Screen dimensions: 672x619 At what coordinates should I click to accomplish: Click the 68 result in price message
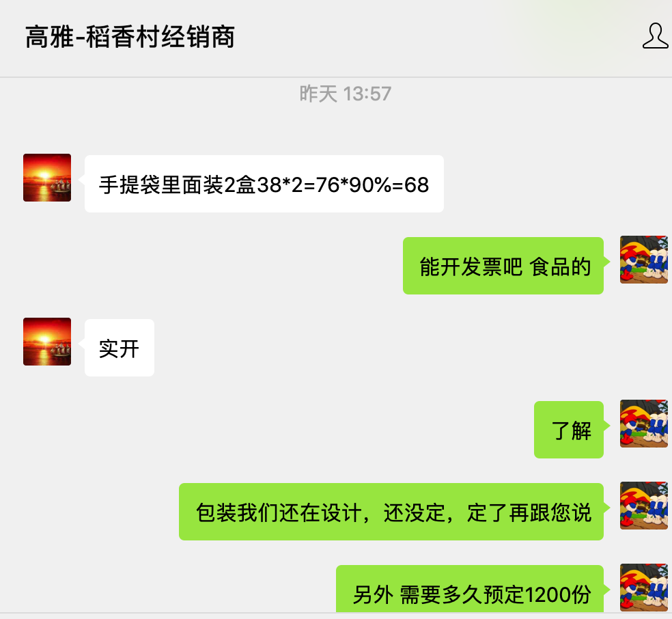click(417, 184)
